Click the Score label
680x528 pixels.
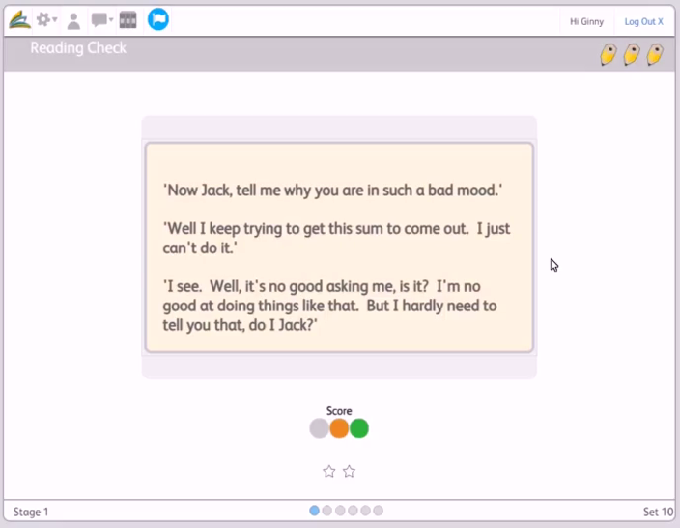click(339, 411)
